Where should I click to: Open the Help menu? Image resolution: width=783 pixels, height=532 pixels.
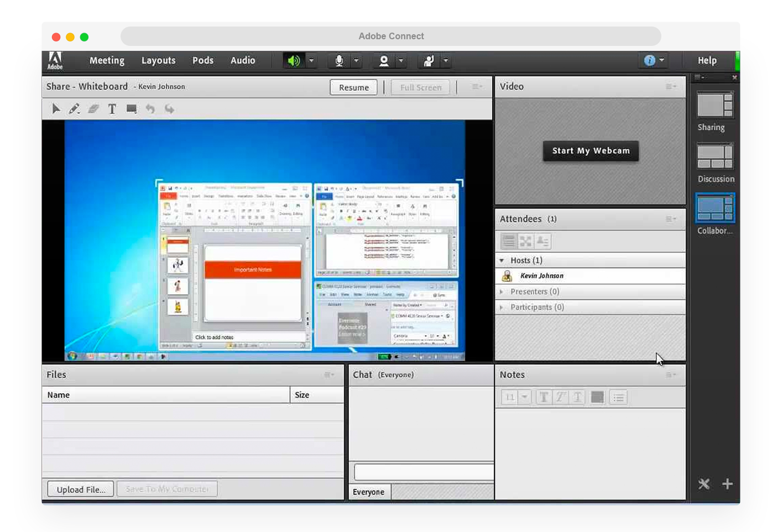point(707,61)
